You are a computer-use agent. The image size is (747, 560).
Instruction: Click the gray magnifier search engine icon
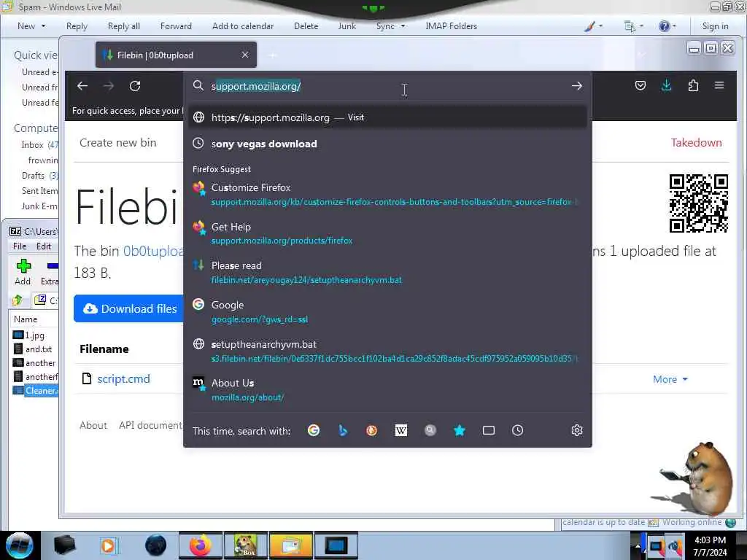click(430, 430)
